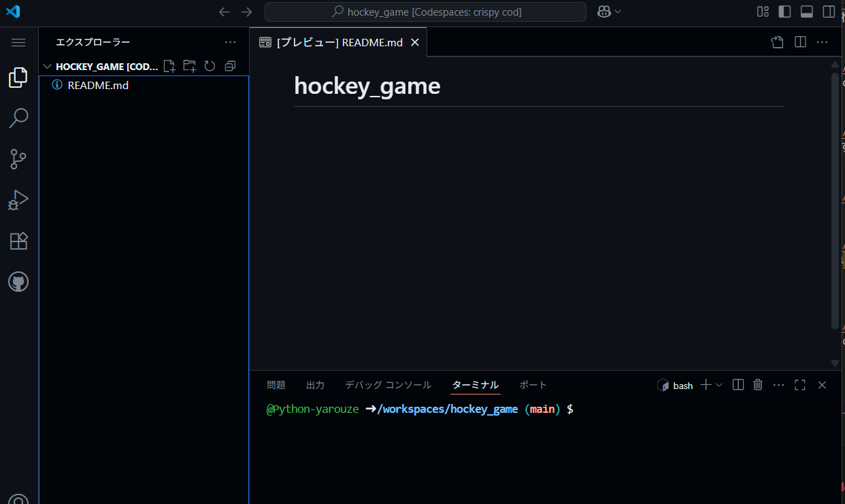Select the [プレビュー] README.md tab
The image size is (845, 504).
click(338, 42)
